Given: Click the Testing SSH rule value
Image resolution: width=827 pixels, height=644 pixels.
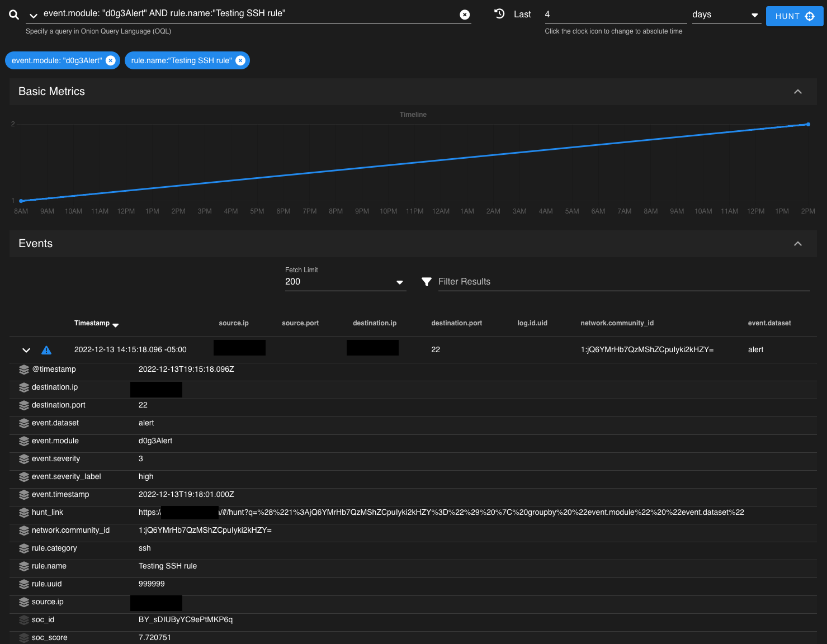Looking at the screenshot, I should tap(168, 566).
